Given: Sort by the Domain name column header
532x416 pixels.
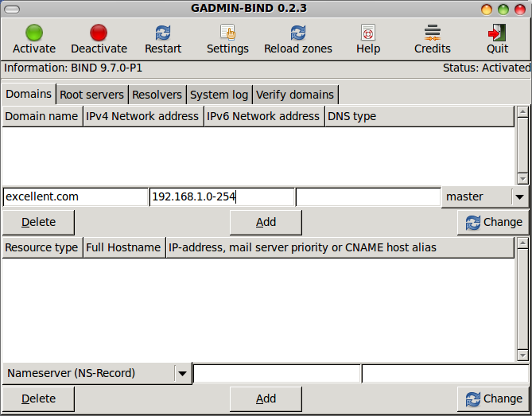Looking at the screenshot, I should click(x=42, y=116).
